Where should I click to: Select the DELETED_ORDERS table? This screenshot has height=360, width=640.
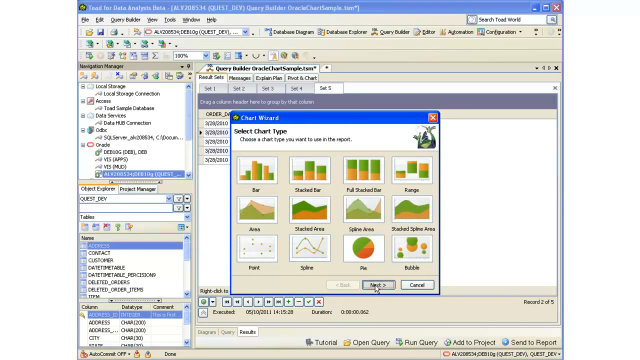point(109,282)
